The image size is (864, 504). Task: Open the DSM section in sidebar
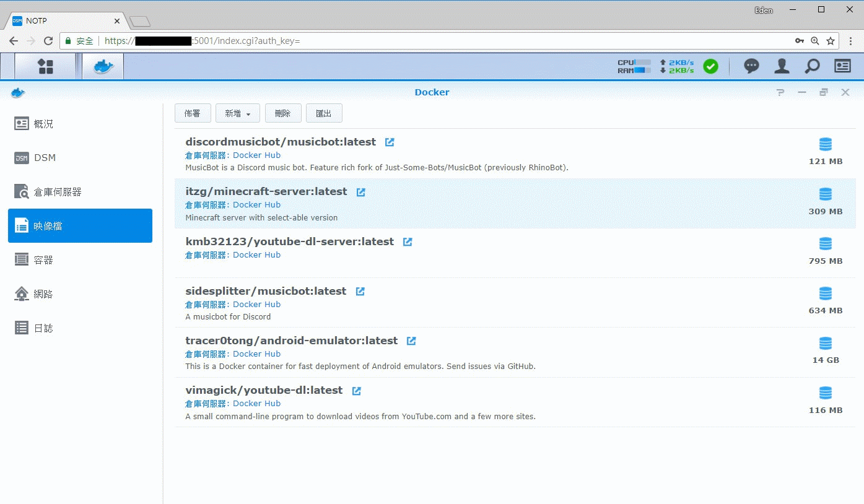click(x=80, y=158)
